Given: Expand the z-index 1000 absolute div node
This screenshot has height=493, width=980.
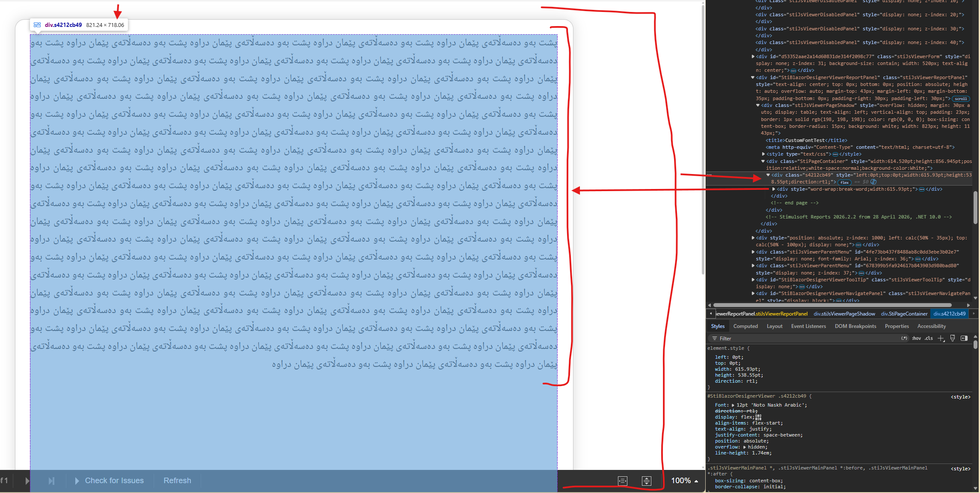Looking at the screenshot, I should (x=753, y=238).
